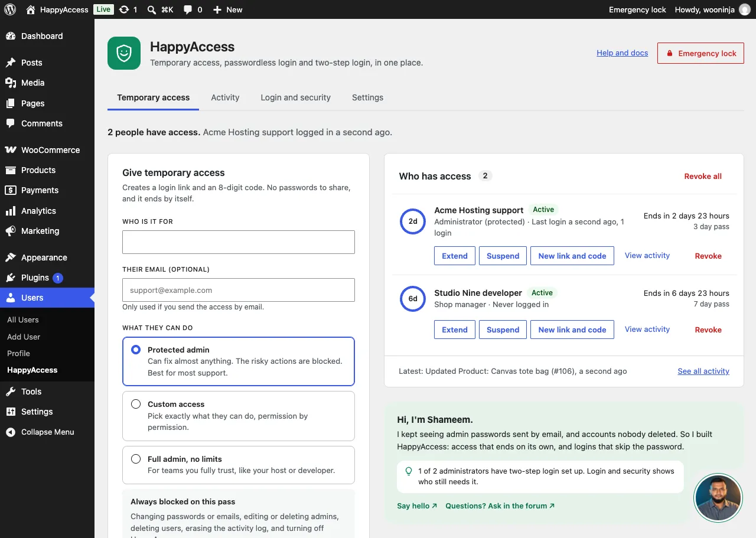The height and width of the screenshot is (538, 756).
Task: Switch to Login and security tab
Action: coord(296,97)
